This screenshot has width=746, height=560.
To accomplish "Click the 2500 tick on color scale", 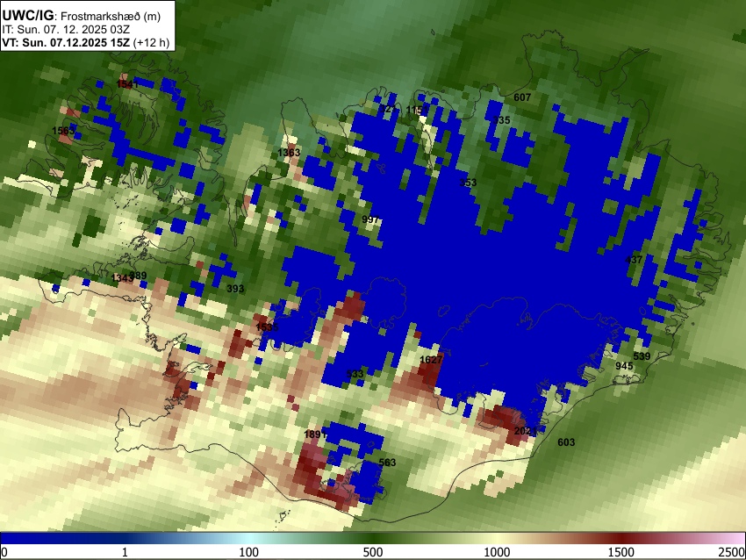I will click(732, 552).
